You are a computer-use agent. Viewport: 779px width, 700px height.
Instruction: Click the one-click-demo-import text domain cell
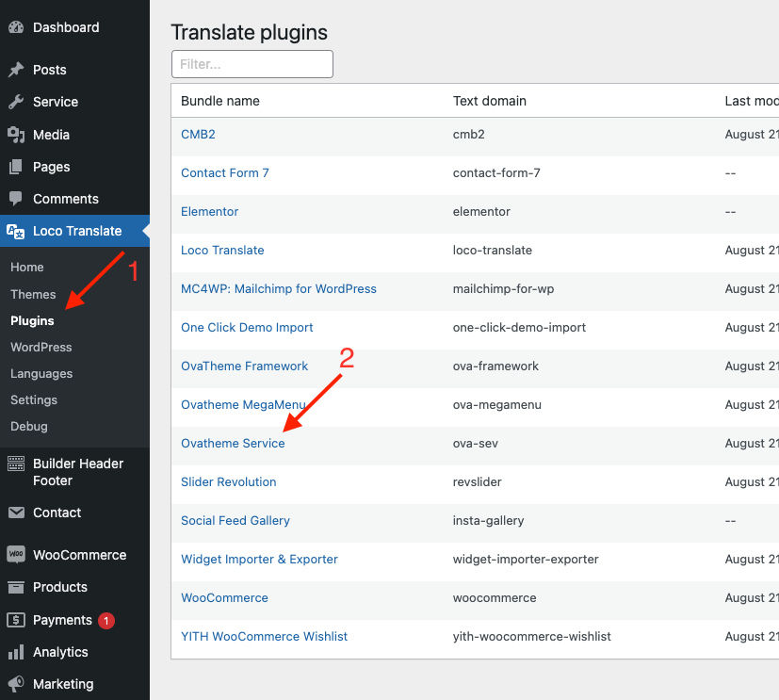tap(520, 328)
